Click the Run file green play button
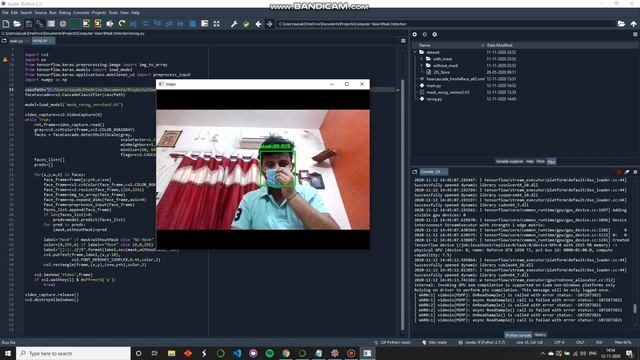This screenshot has width=640, height=360. tap(74, 24)
